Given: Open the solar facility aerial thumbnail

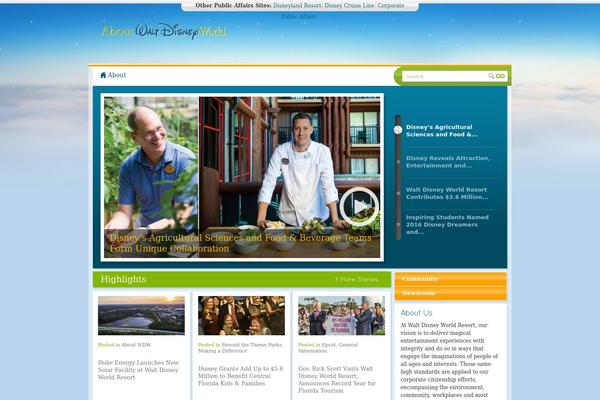Looking at the screenshot, I should [141, 315].
